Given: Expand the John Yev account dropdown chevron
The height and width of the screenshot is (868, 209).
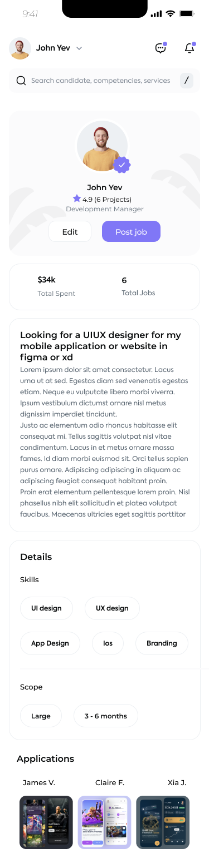Looking at the screenshot, I should [79, 48].
